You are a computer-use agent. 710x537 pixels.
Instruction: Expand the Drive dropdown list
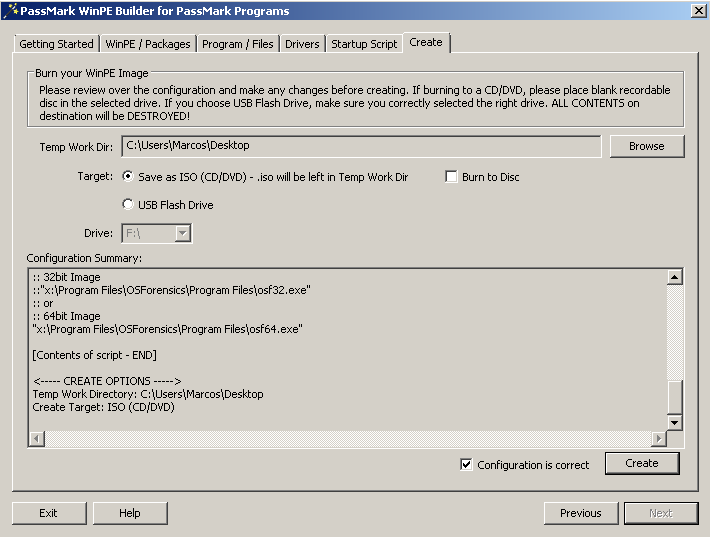(x=182, y=233)
